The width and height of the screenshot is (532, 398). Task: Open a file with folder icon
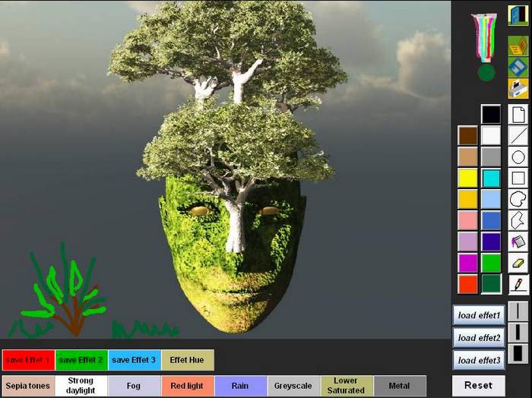[x=518, y=46]
